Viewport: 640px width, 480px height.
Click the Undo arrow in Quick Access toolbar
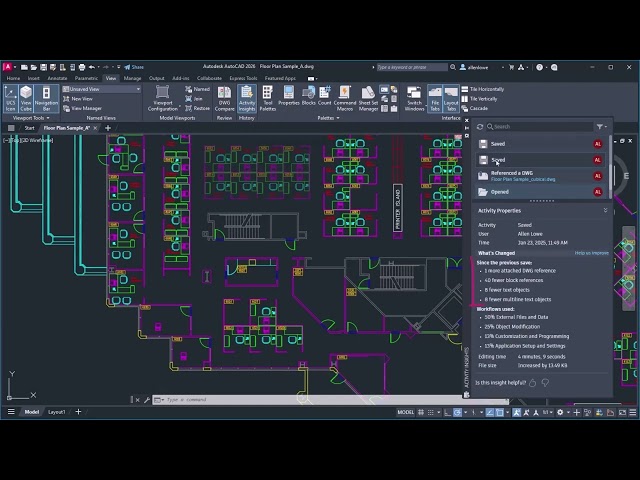(91, 67)
